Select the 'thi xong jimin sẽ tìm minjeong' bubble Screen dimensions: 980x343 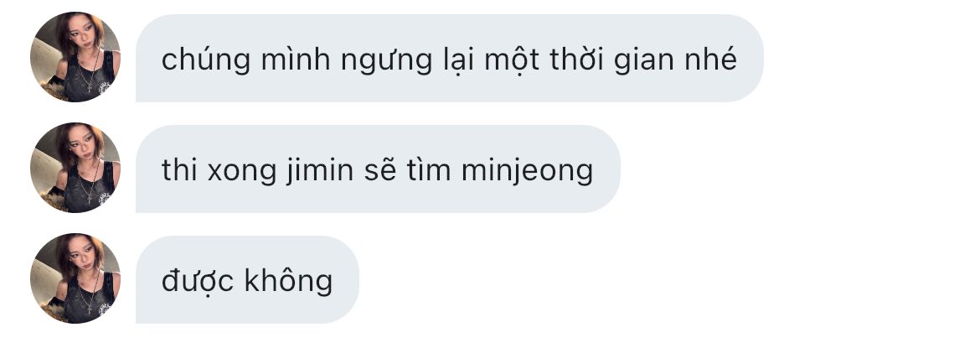378,169
